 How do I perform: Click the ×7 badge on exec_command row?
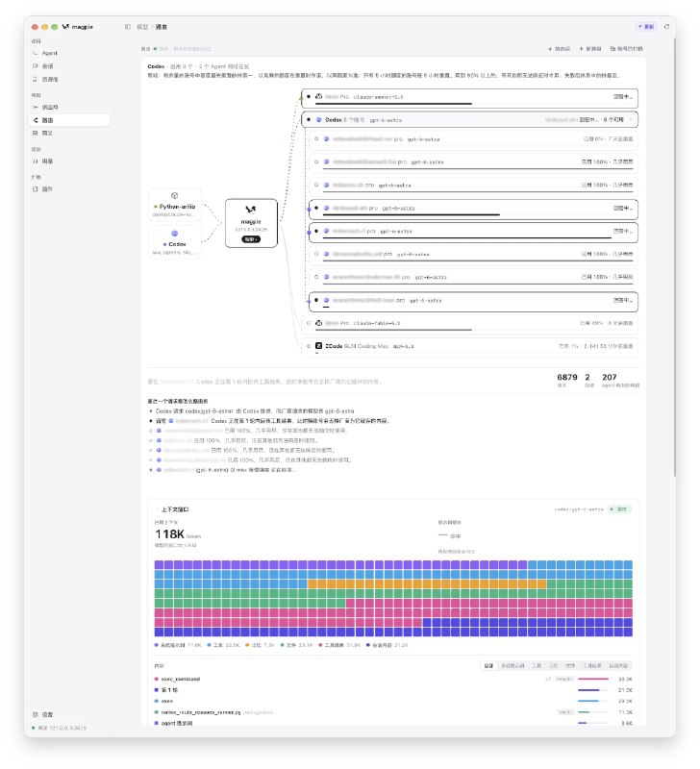pos(548,680)
